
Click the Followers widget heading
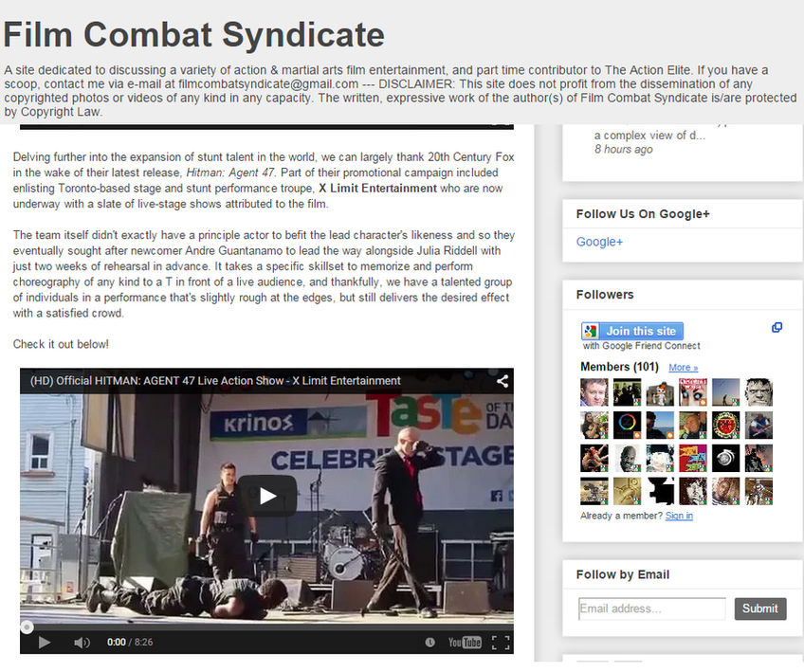[x=605, y=295]
